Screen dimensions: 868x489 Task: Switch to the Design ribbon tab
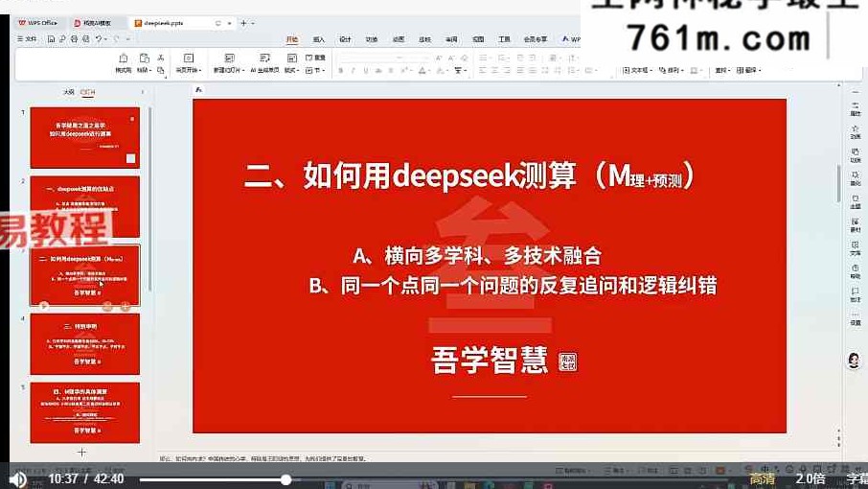point(346,39)
